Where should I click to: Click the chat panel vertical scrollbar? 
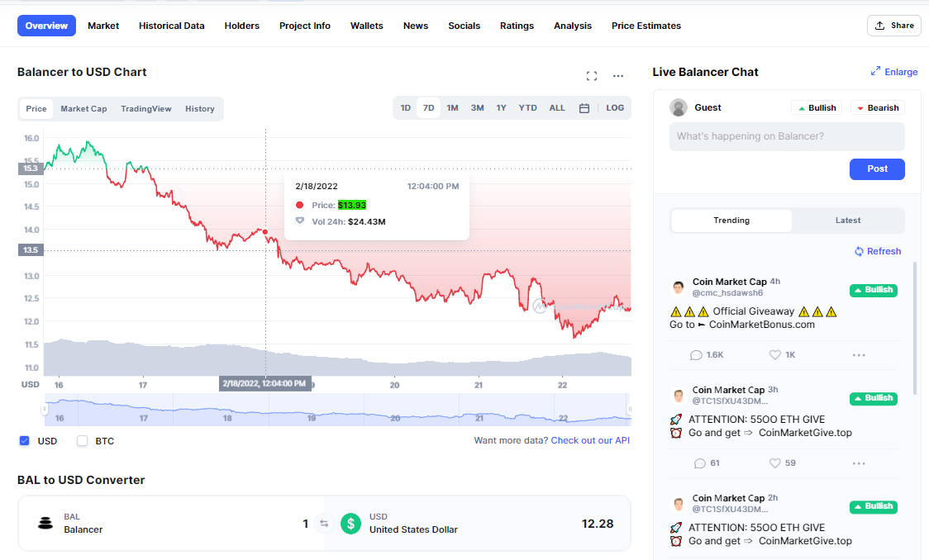click(x=915, y=329)
